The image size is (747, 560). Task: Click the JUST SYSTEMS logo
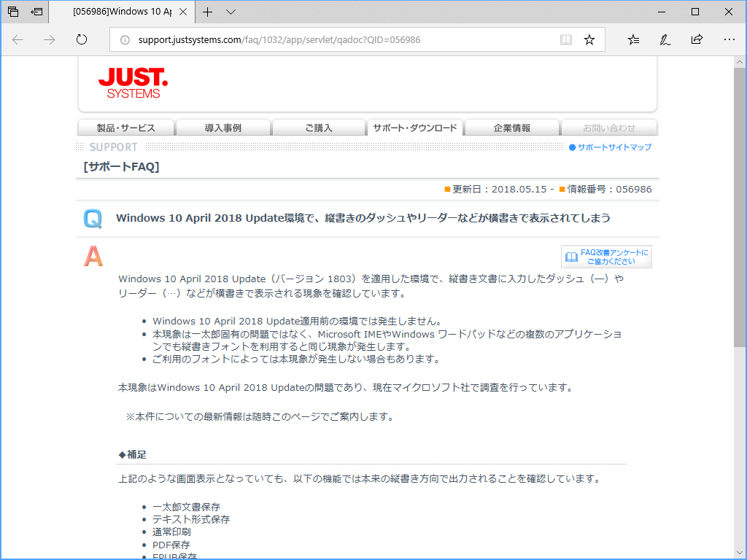point(132,84)
